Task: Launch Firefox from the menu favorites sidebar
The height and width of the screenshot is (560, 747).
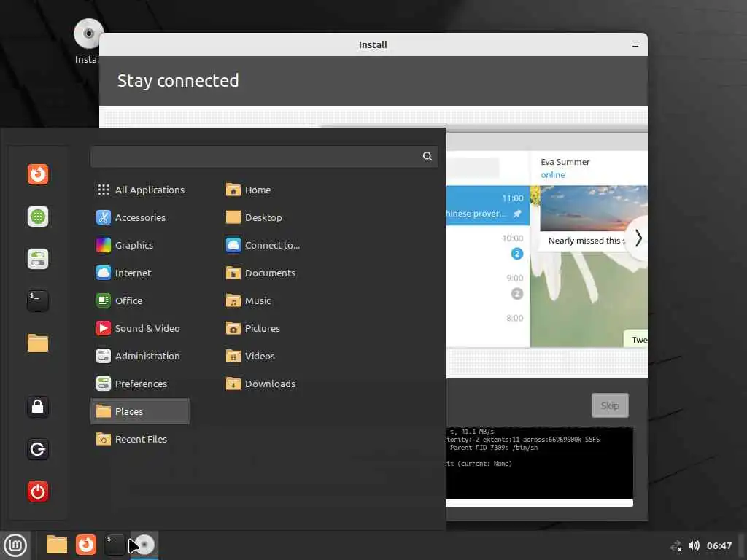Action: (38, 174)
